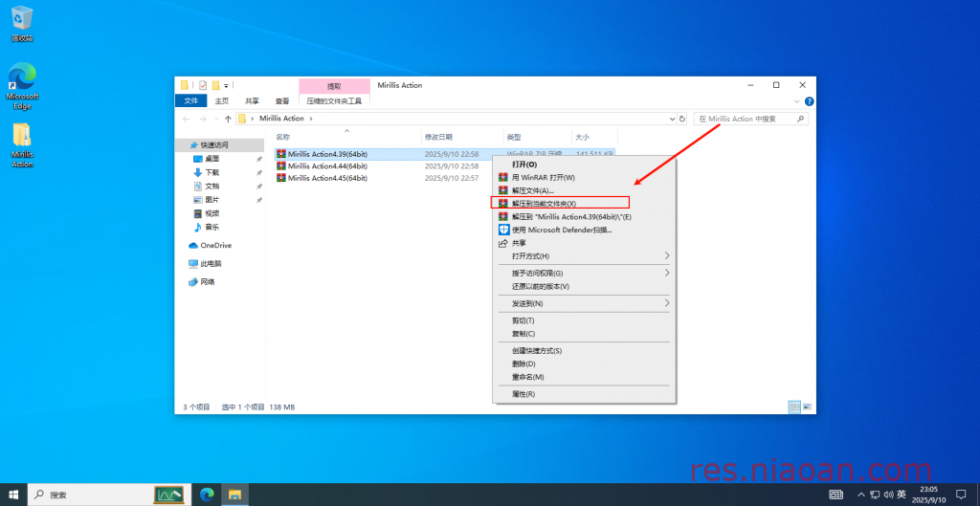The image size is (980, 506).
Task: Click the WinRAR icon beside Mirillis Action4.45(64bit)
Action: [x=281, y=178]
